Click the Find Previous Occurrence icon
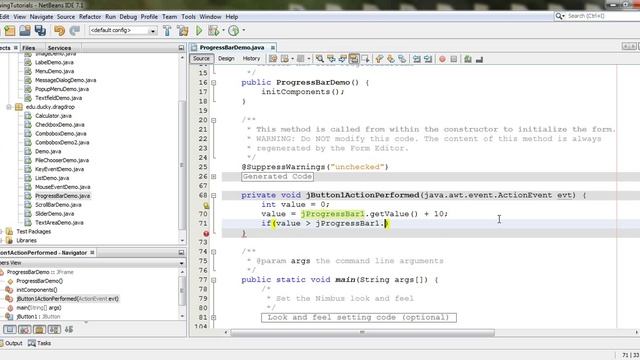 (x=331, y=59)
